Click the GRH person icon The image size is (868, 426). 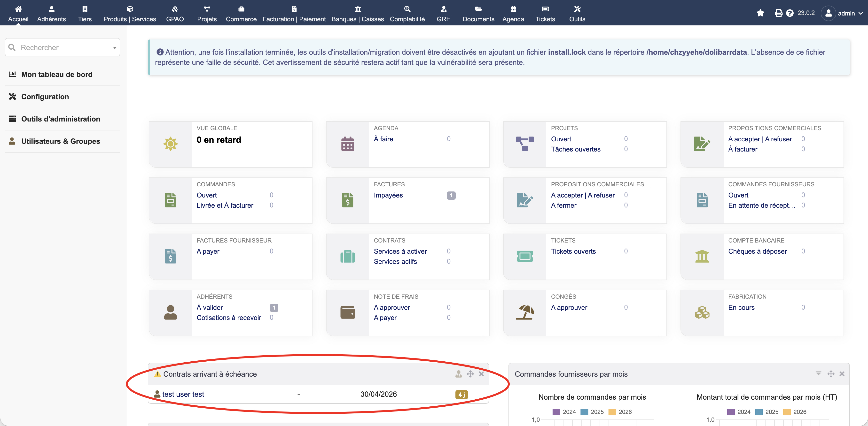point(444,9)
